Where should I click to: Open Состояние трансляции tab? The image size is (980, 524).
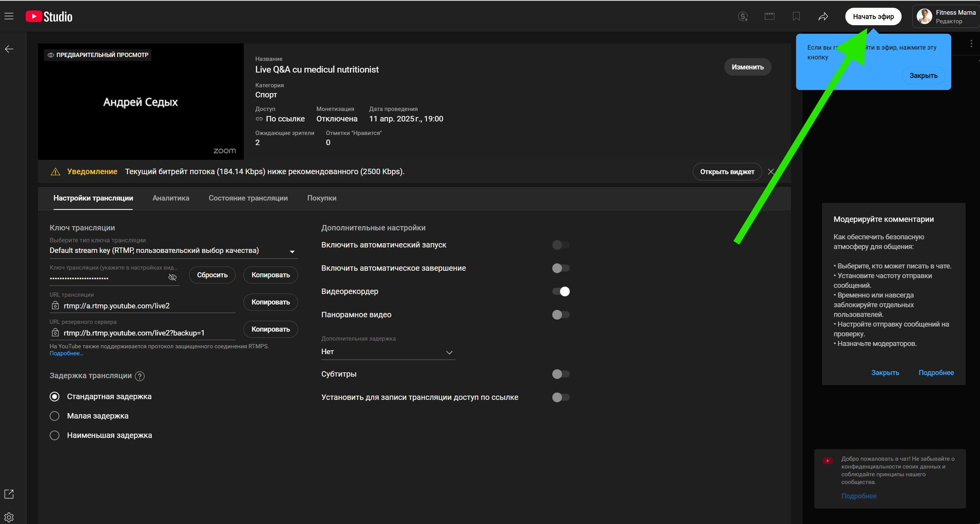[x=248, y=198]
